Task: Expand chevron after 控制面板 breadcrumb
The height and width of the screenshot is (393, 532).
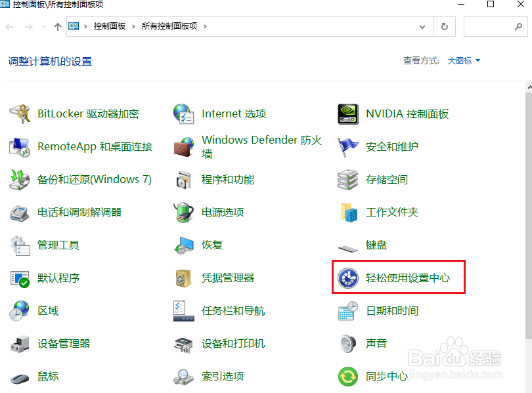Action: pyautogui.click(x=133, y=26)
